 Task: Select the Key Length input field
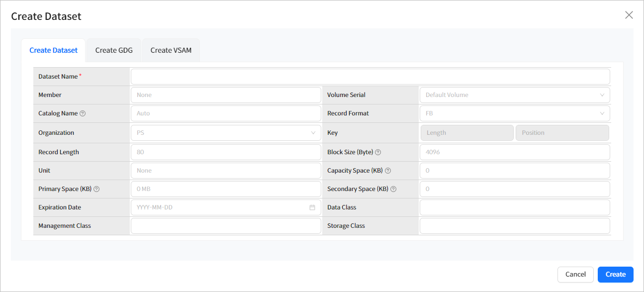click(x=466, y=132)
